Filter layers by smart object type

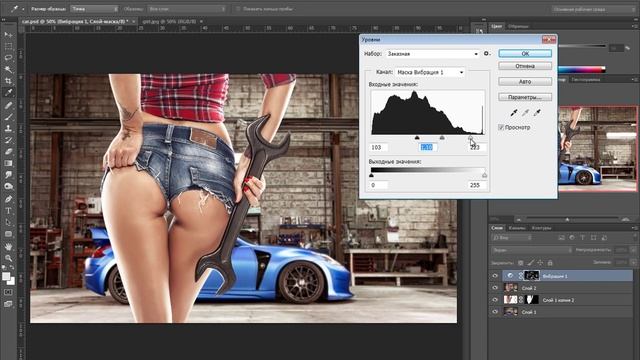pyautogui.click(x=604, y=238)
